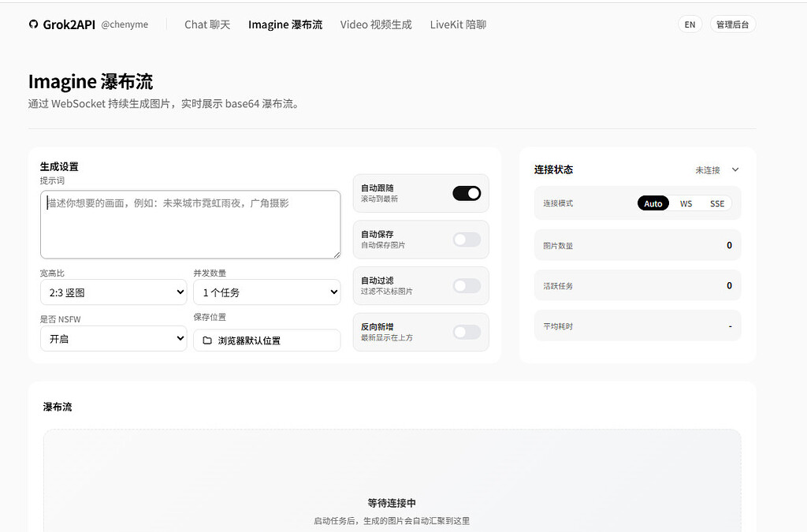Enable the 反向新增 switch
The width and height of the screenshot is (807, 532).
[x=467, y=333]
